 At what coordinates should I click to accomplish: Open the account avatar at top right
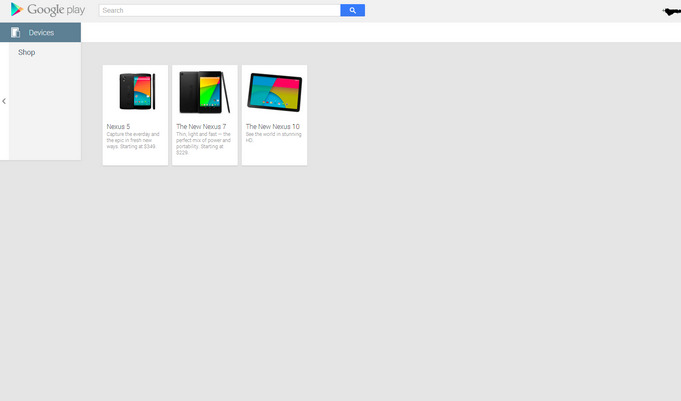671,11
